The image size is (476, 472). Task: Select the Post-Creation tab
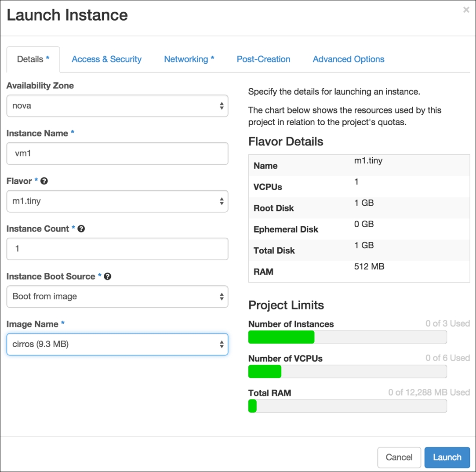(x=264, y=59)
